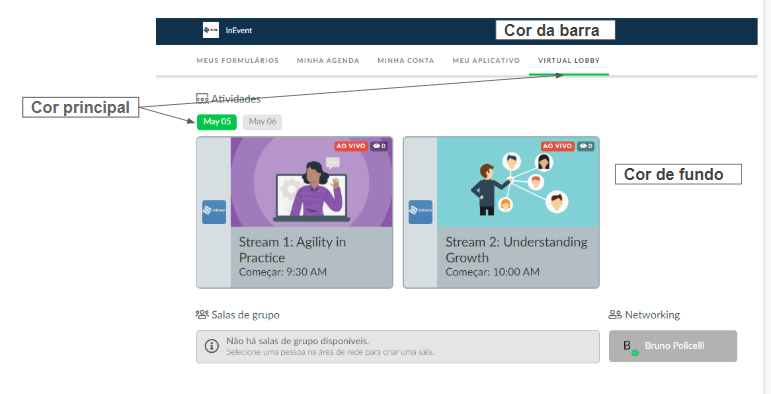Screen dimensions: 771x394
Task: Click the 'Começar: 10:00 AM' start time
Action: (x=492, y=272)
